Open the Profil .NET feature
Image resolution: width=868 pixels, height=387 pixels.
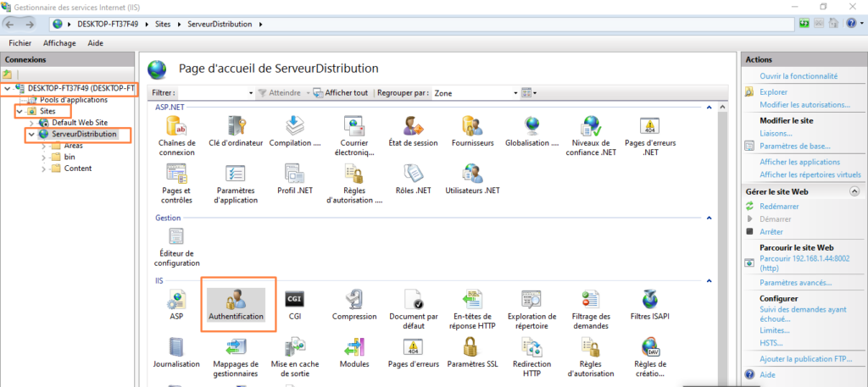(295, 180)
